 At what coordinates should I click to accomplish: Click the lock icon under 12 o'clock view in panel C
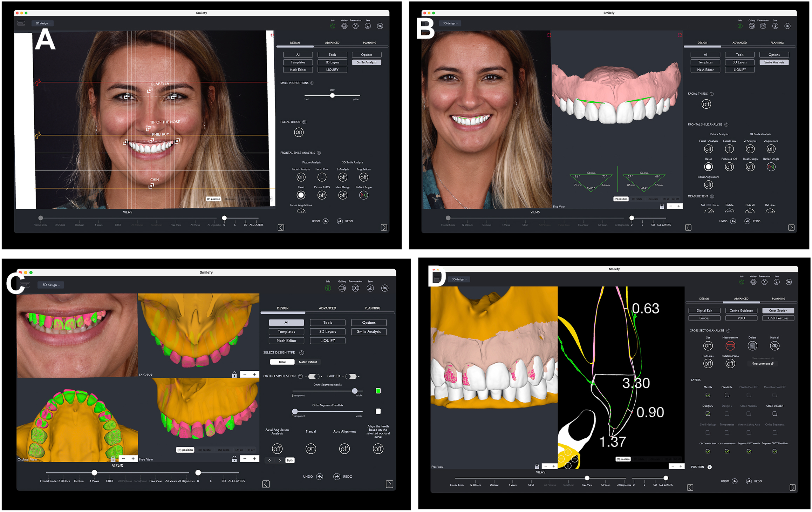[234, 375]
